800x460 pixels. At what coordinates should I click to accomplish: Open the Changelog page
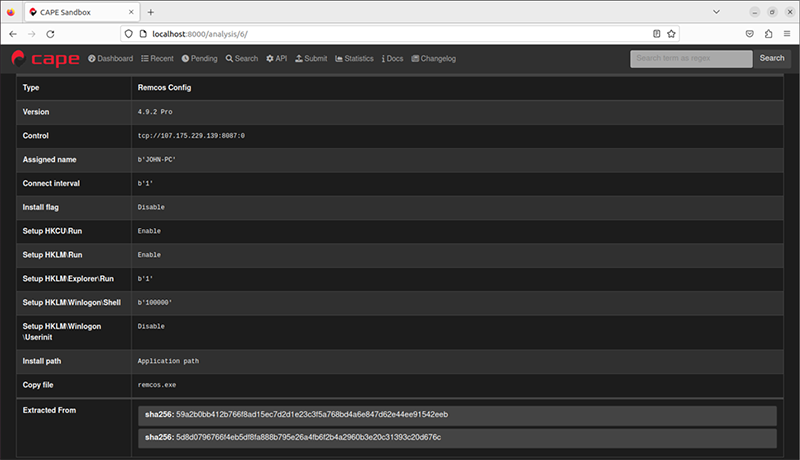click(x=433, y=59)
